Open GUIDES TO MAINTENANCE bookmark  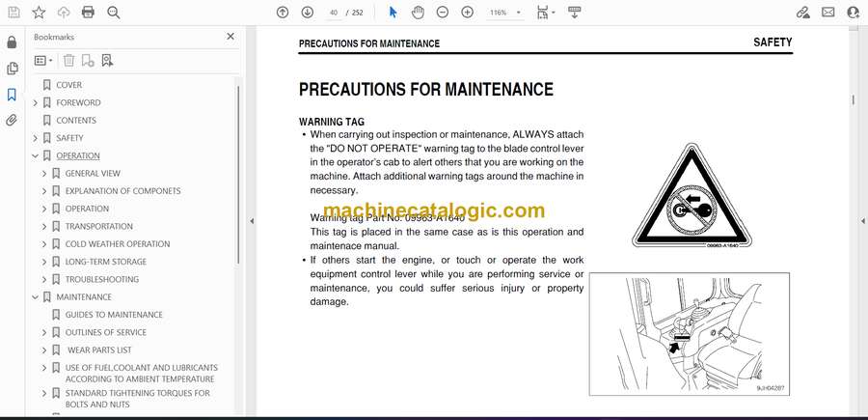114,315
